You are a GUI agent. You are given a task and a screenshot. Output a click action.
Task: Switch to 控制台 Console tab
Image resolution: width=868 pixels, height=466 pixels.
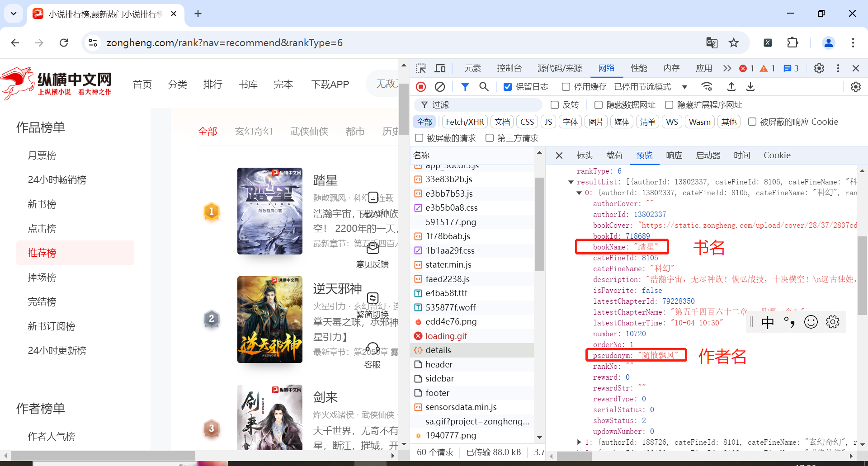[509, 68]
